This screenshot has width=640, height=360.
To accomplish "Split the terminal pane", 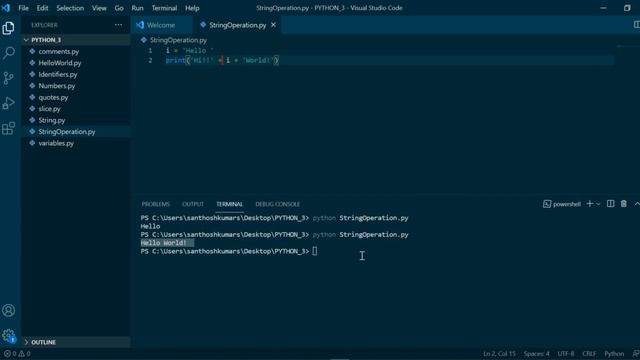I will pos(610,204).
